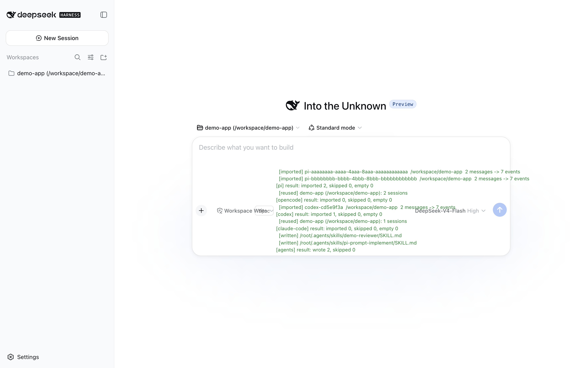Expand the Standard mode dropdown
Viewport: 588px width, 368px height.
(x=335, y=128)
